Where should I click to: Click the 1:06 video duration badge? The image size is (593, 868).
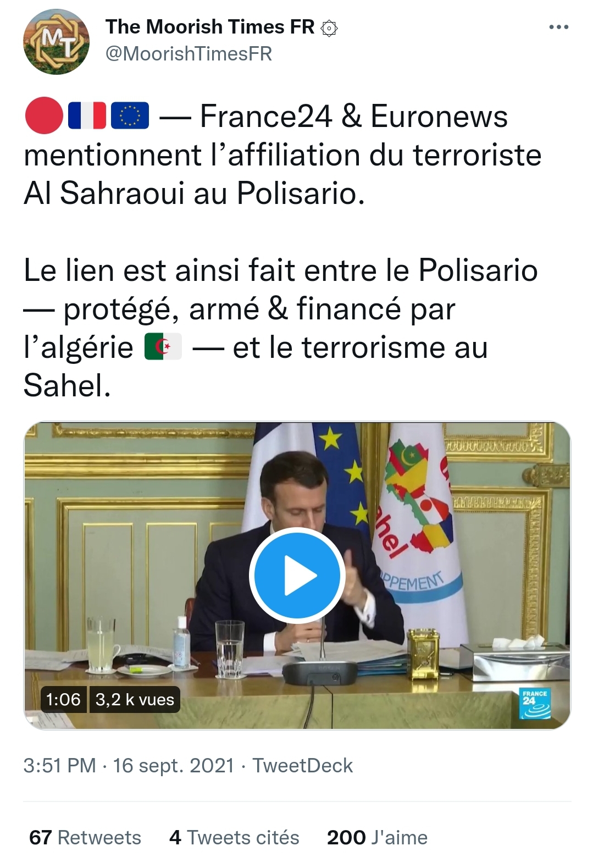(x=63, y=699)
